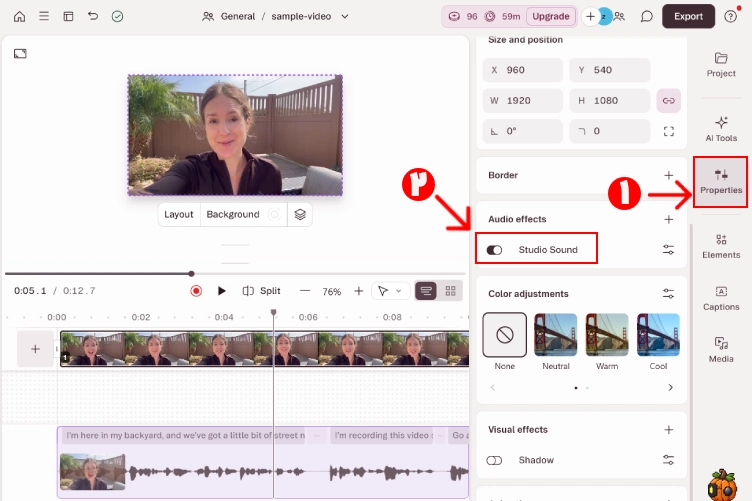Open the help question mark icon
Image resolution: width=752 pixels, height=501 pixels.
click(730, 16)
